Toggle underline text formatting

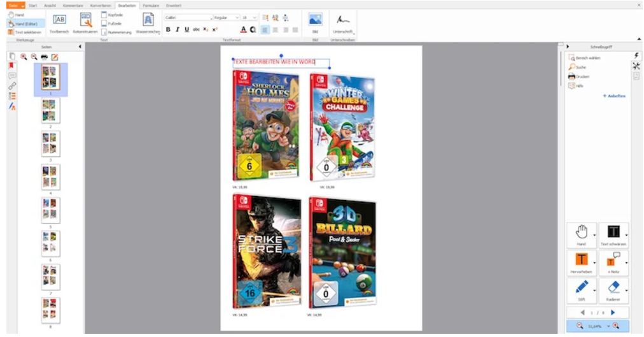186,29
